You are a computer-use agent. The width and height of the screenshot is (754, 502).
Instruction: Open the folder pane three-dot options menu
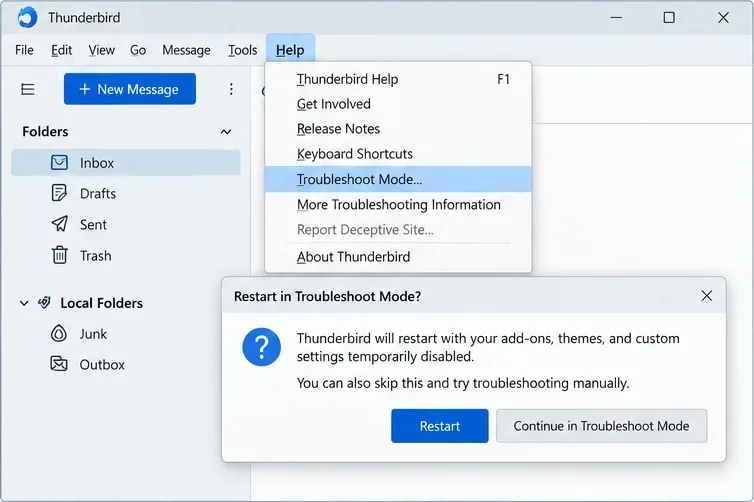click(231, 89)
